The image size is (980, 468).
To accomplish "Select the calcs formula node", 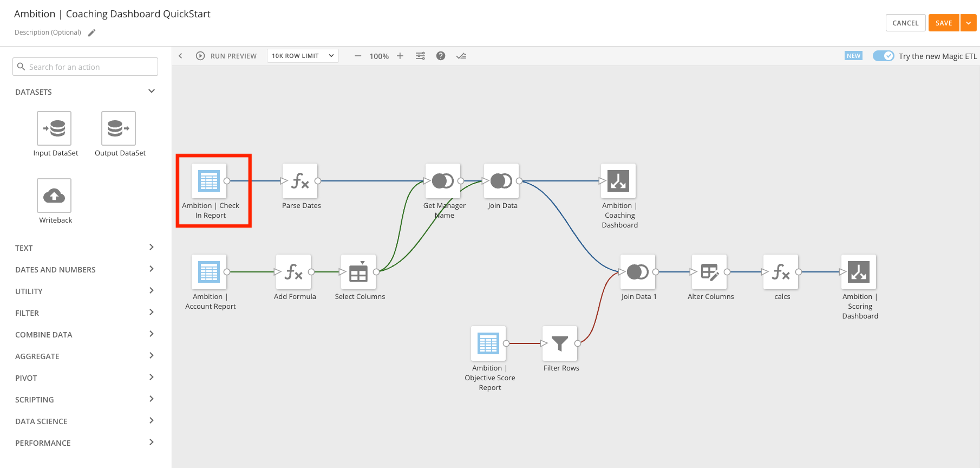I will tap(781, 272).
